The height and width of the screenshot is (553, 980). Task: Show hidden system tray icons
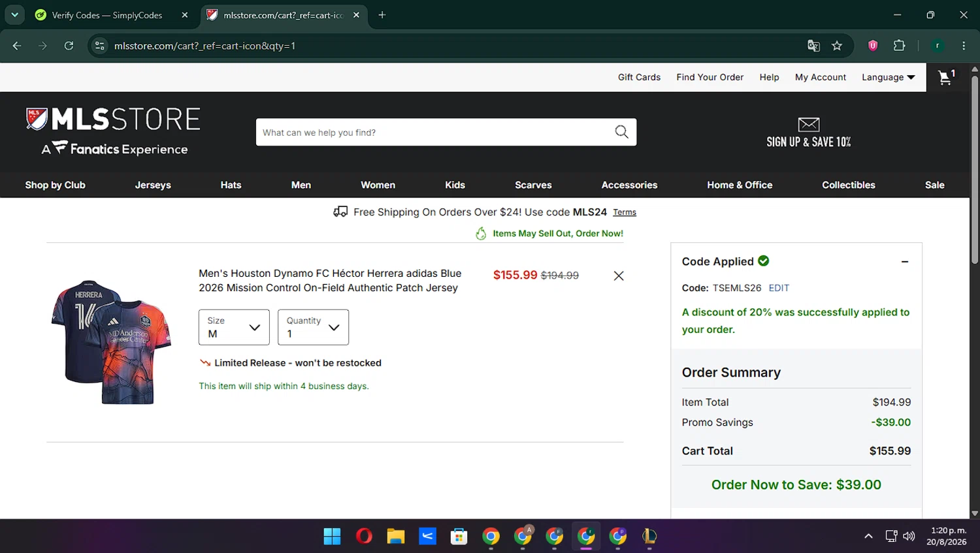tap(868, 536)
